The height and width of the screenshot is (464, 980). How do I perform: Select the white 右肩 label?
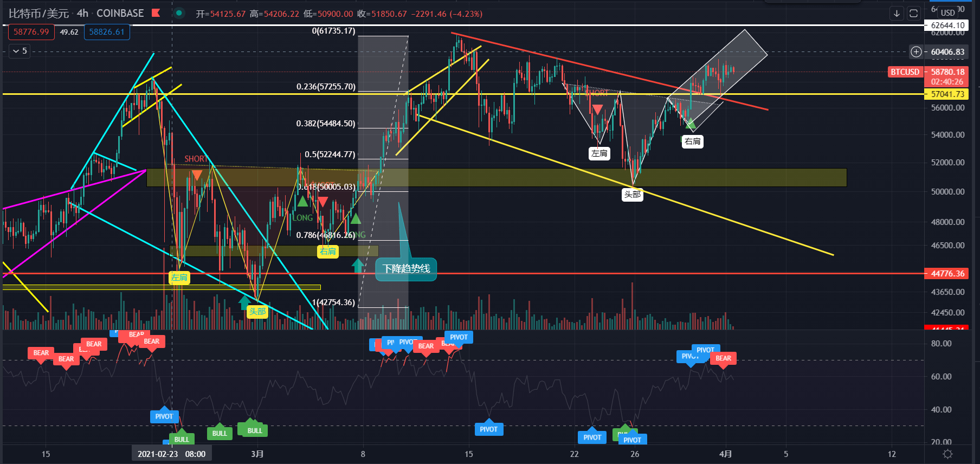(693, 141)
